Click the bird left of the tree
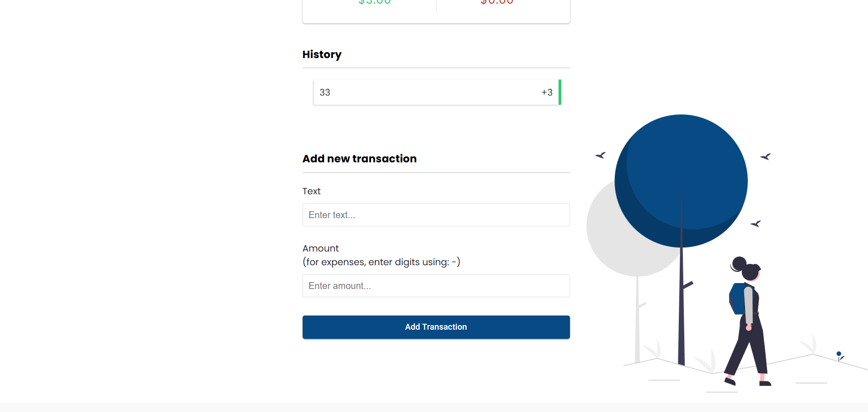Image resolution: width=868 pixels, height=412 pixels. pos(601,155)
